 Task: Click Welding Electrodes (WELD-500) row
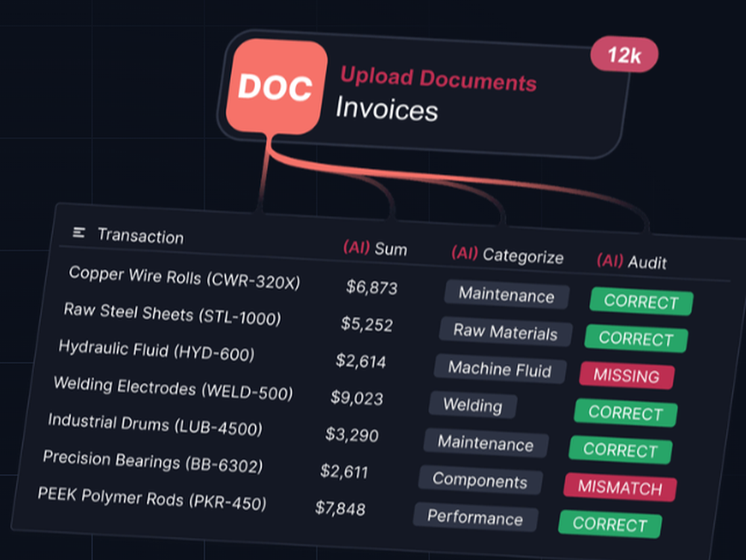173,388
